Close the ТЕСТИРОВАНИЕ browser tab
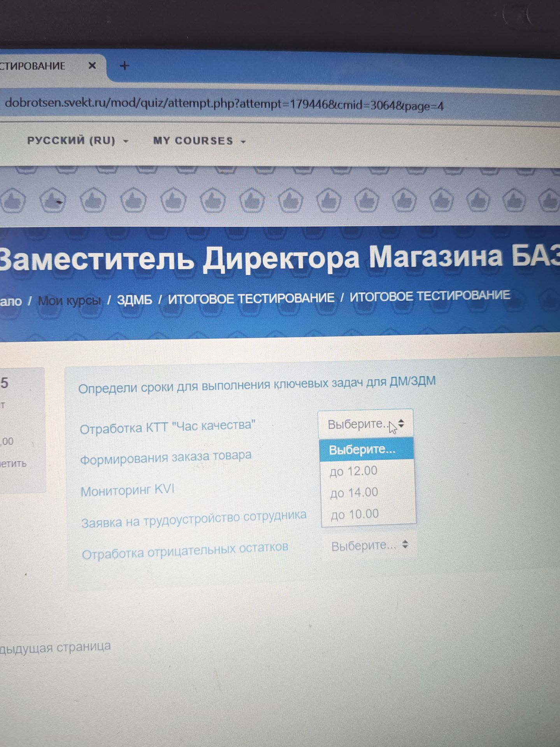The height and width of the screenshot is (747, 560). pos(92,66)
